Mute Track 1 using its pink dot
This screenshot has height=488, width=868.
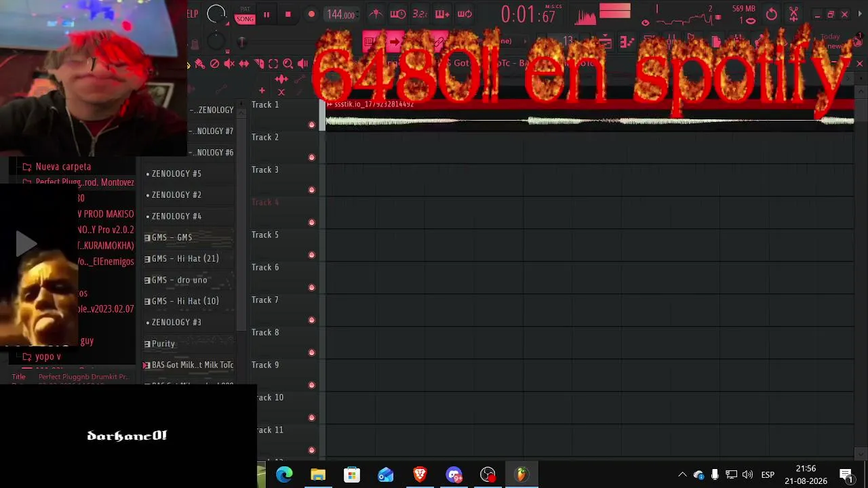[x=312, y=125]
